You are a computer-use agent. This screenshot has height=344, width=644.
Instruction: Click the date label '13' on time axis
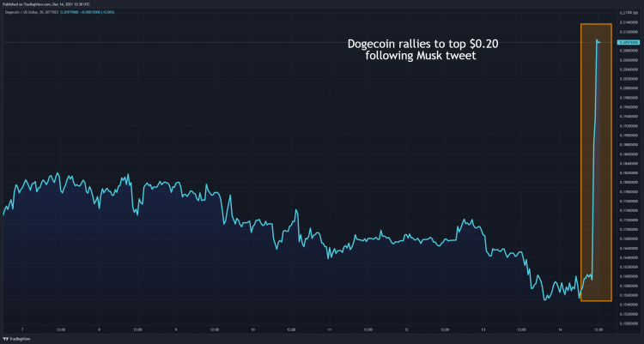[x=483, y=329]
